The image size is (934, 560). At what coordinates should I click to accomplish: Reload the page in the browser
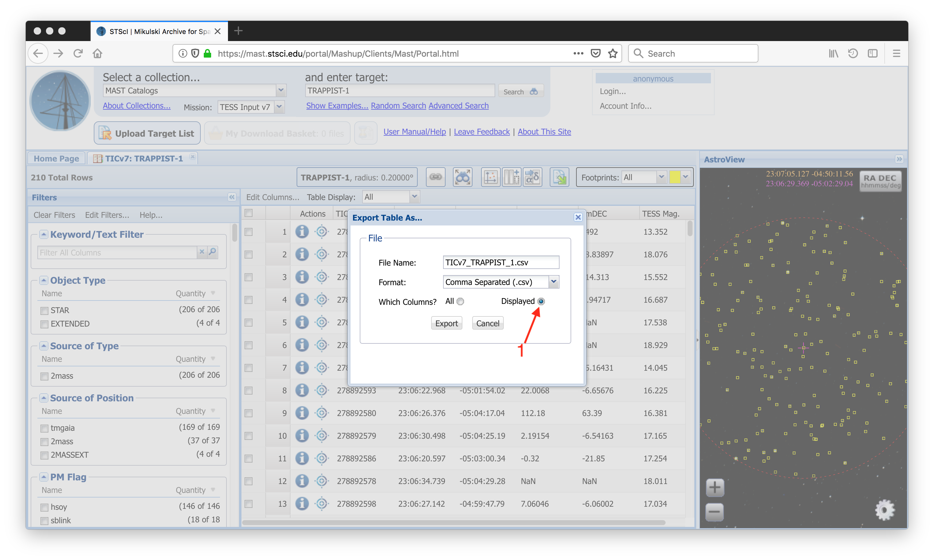pos(78,53)
